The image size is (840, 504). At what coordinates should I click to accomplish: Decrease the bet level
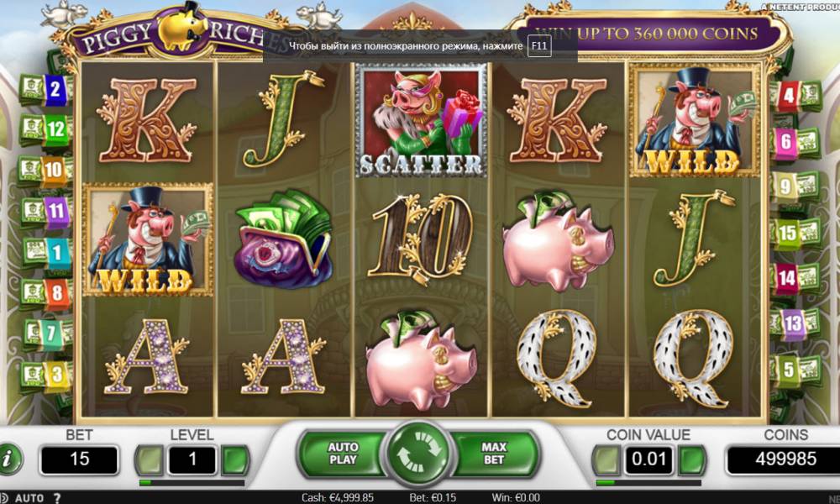(150, 460)
